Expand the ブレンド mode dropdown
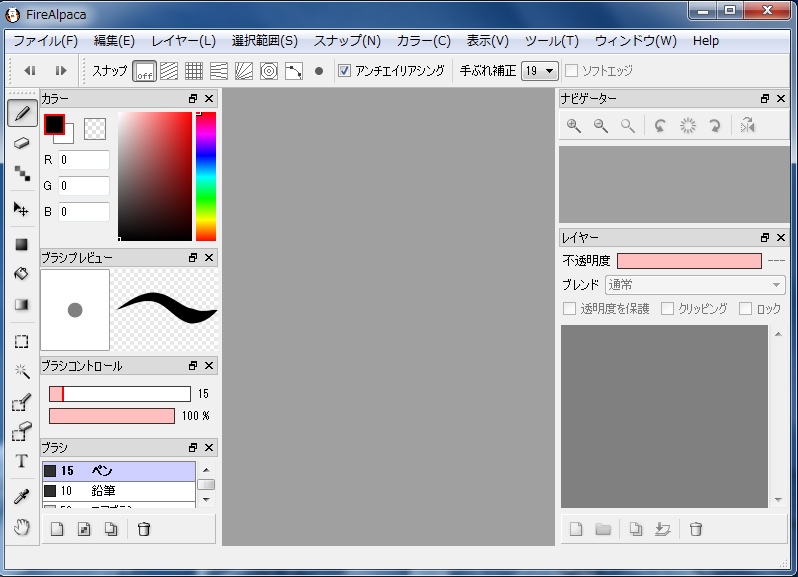This screenshot has width=798, height=577. point(695,285)
